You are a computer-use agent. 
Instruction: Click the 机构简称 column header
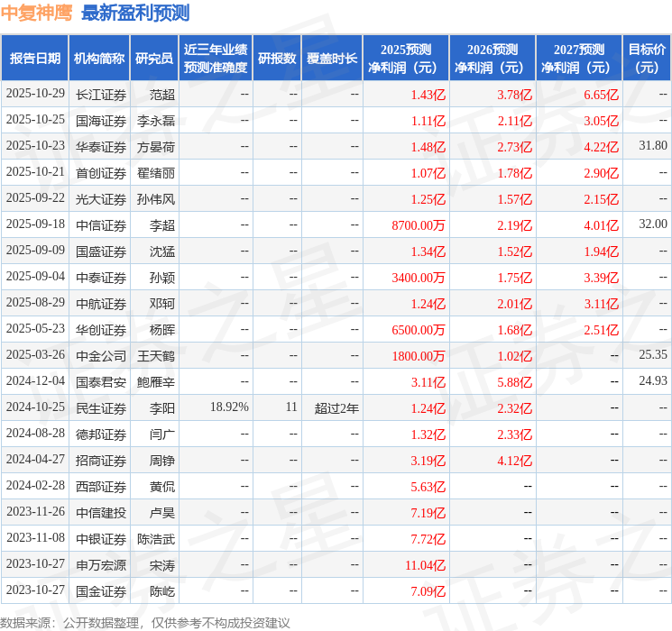(99, 59)
